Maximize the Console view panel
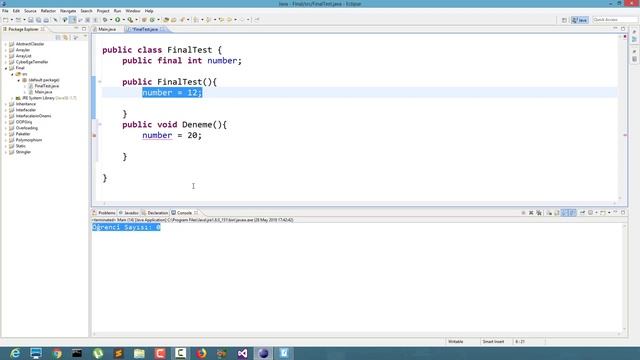Image resolution: width=640 pixels, height=360 pixels. [623, 213]
